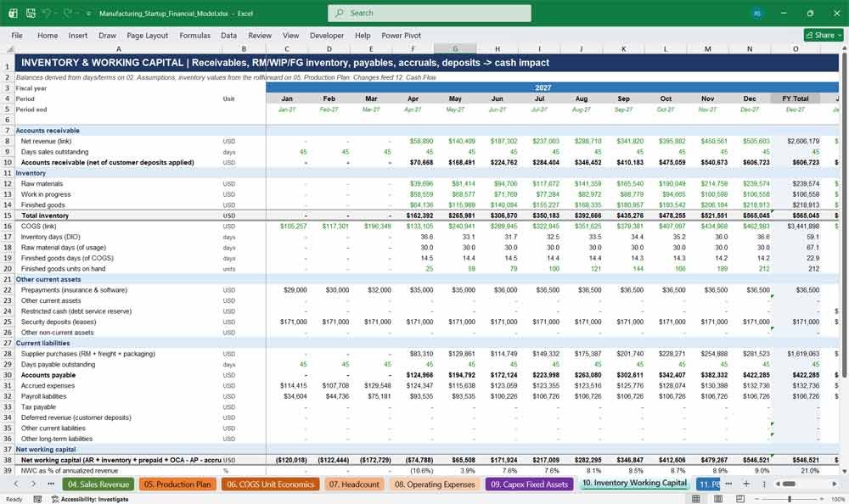Open Customize Quick Access Toolbar dropdown
The width and height of the screenshot is (849, 504).
[x=89, y=14]
